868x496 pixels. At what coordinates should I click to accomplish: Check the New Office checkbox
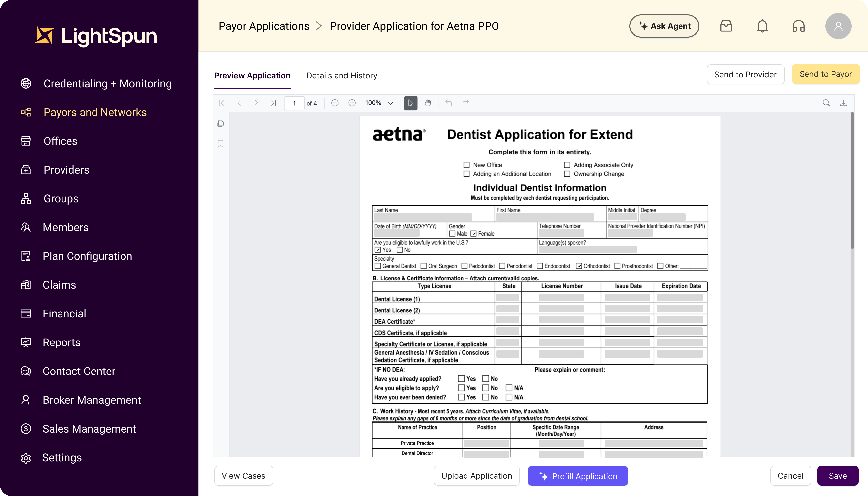point(466,165)
